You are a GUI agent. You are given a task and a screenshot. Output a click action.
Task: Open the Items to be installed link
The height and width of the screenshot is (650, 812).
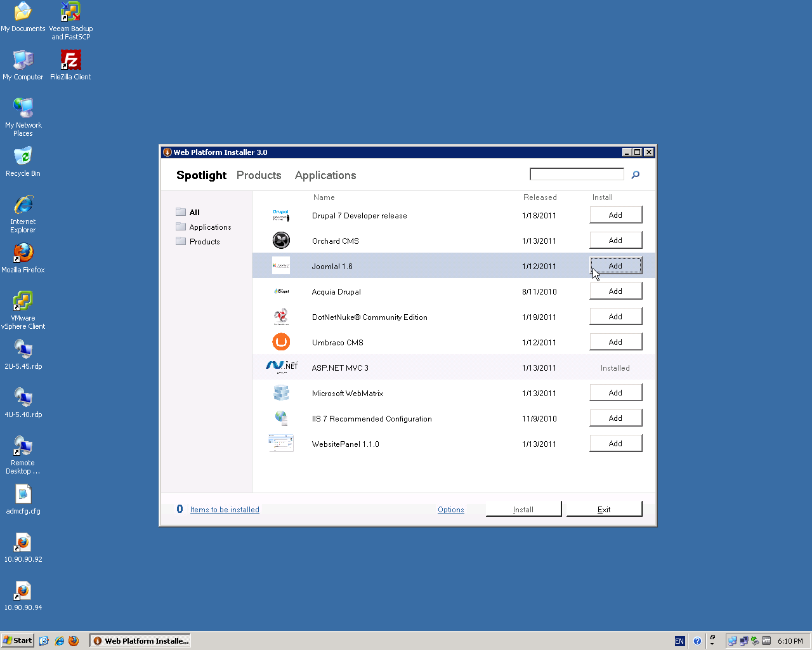tap(225, 510)
